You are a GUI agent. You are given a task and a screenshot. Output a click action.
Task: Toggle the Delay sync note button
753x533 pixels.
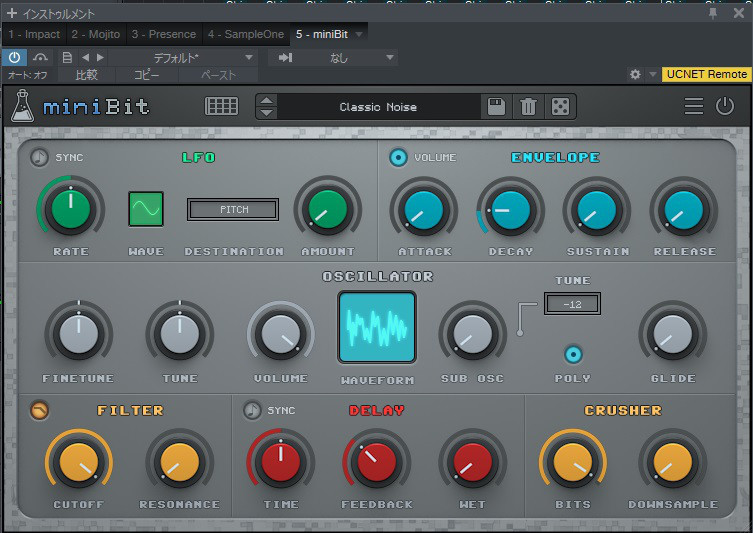pos(252,411)
